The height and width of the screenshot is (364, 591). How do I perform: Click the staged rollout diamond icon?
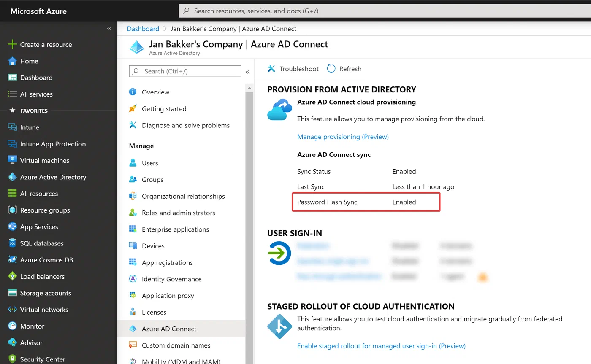point(279,326)
